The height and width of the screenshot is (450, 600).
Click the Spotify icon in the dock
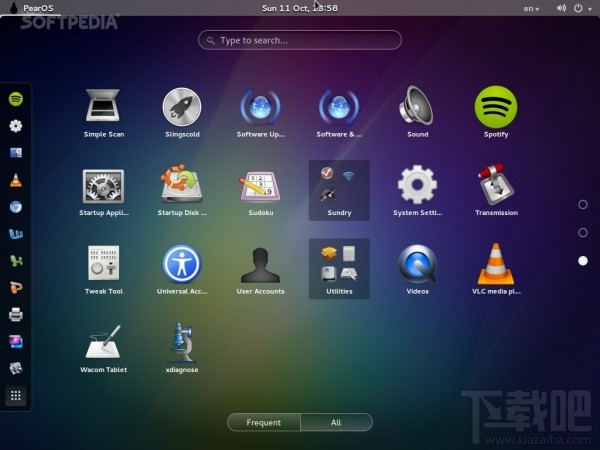coord(16,99)
